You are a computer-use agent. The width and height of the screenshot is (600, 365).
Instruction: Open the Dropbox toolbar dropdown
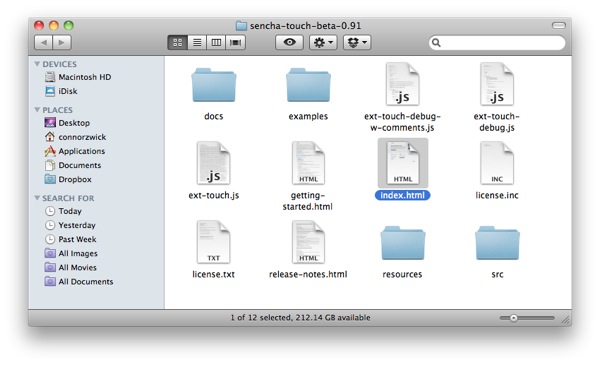pyautogui.click(x=357, y=42)
